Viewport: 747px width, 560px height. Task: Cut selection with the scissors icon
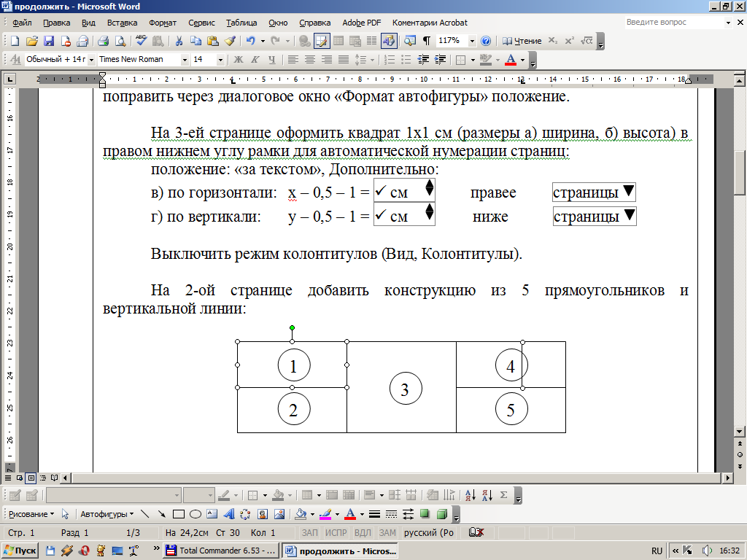coord(179,41)
